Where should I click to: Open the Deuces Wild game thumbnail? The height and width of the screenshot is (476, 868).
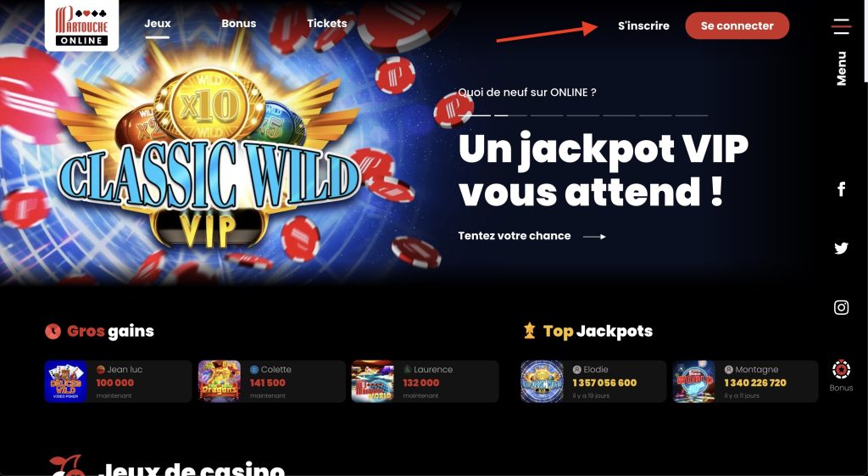[x=66, y=381]
